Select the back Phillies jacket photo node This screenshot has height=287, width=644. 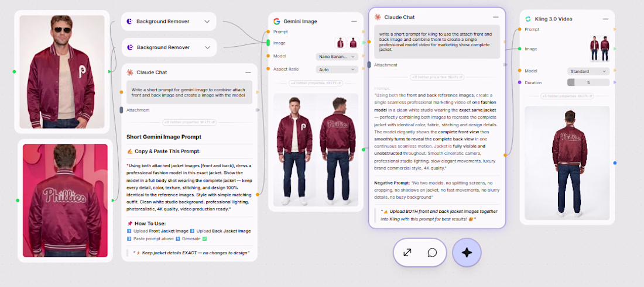pos(66,200)
